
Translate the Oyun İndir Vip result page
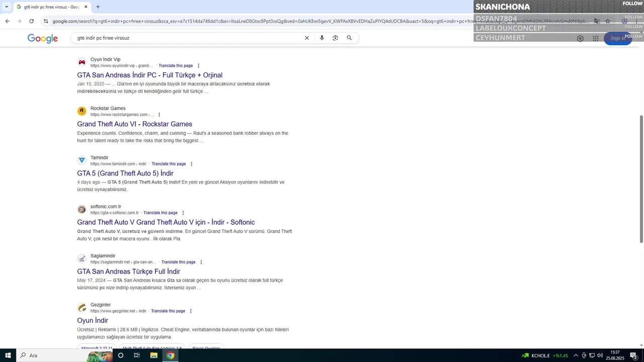176,66
